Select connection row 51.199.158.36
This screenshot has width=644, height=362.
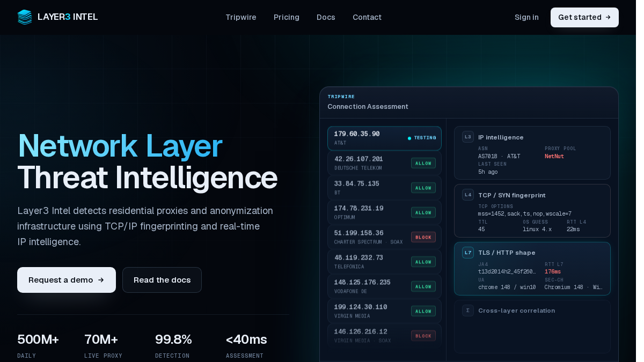tap(385, 237)
